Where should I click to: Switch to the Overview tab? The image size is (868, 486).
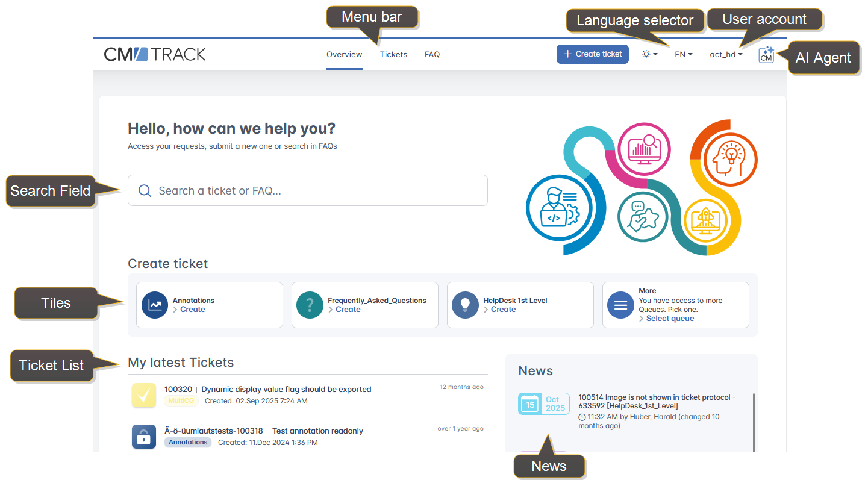point(345,54)
